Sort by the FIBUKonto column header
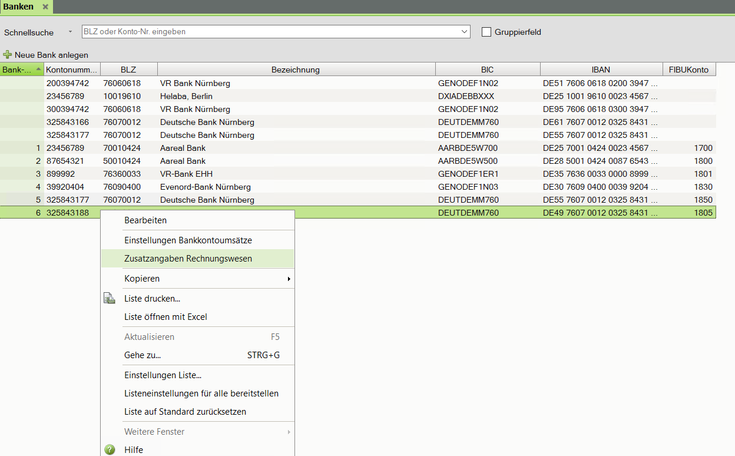This screenshot has height=456, width=735. click(x=689, y=69)
